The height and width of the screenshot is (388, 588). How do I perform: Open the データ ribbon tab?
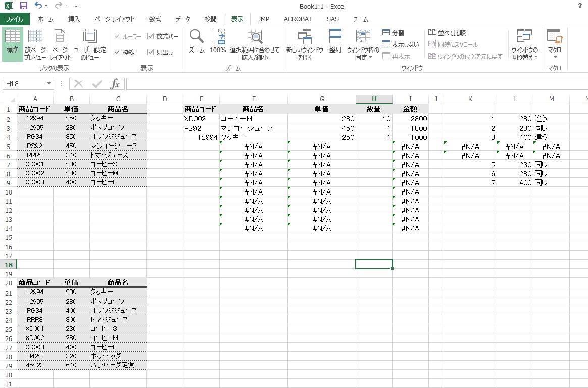tap(183, 19)
